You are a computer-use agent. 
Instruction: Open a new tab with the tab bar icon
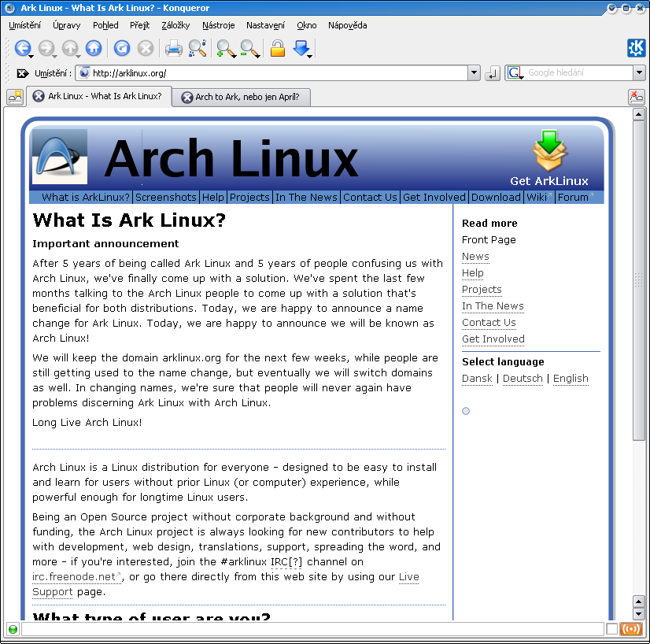click(15, 97)
